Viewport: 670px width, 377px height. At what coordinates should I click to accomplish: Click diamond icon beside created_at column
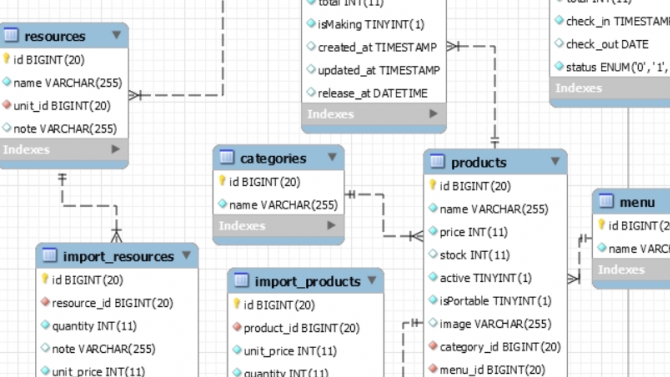pos(311,46)
